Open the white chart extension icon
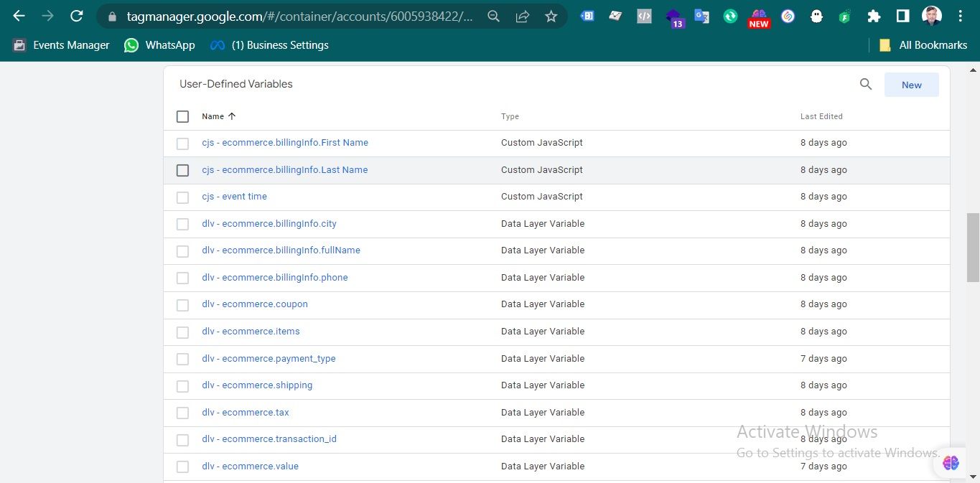Screen dimensions: 980x483 (615, 16)
